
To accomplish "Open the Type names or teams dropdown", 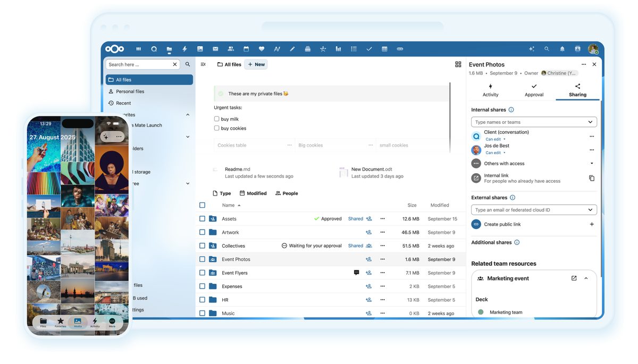I will (x=534, y=122).
